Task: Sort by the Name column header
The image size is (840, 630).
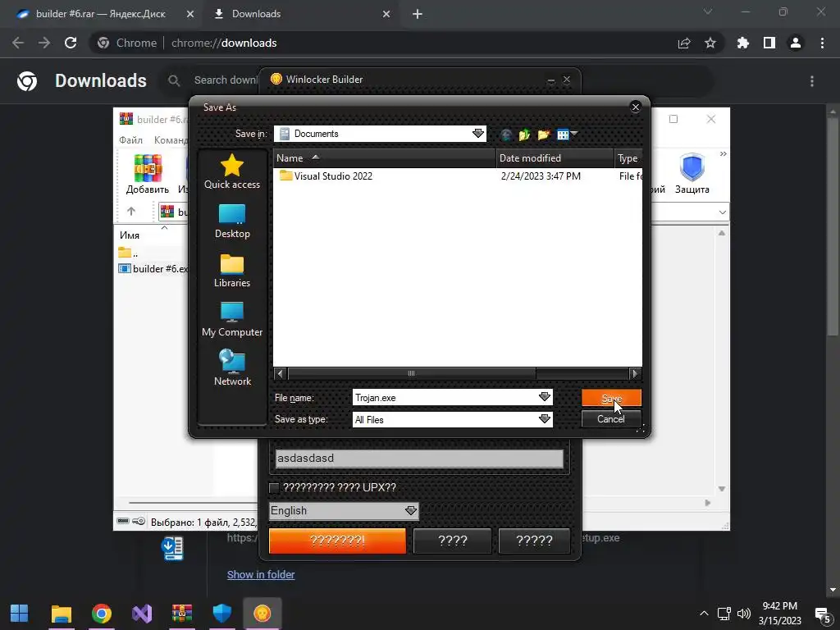Action: point(384,158)
